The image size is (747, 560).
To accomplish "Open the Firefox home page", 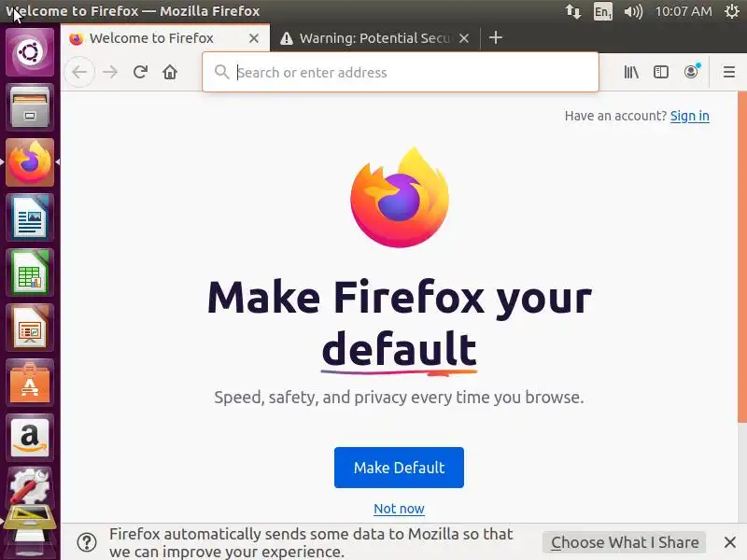I will 170,73.
